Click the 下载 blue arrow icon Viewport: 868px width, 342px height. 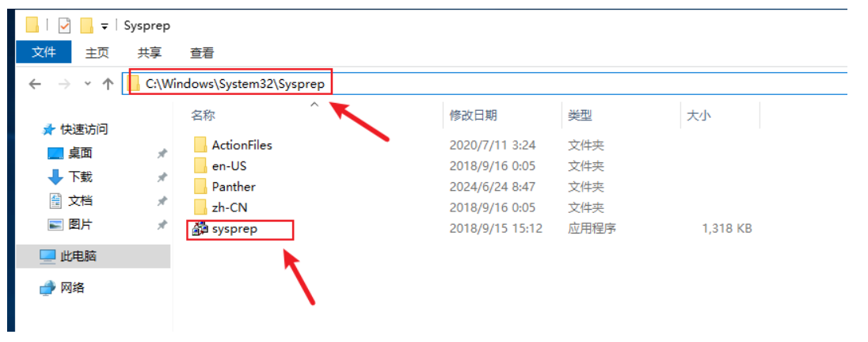[55, 177]
